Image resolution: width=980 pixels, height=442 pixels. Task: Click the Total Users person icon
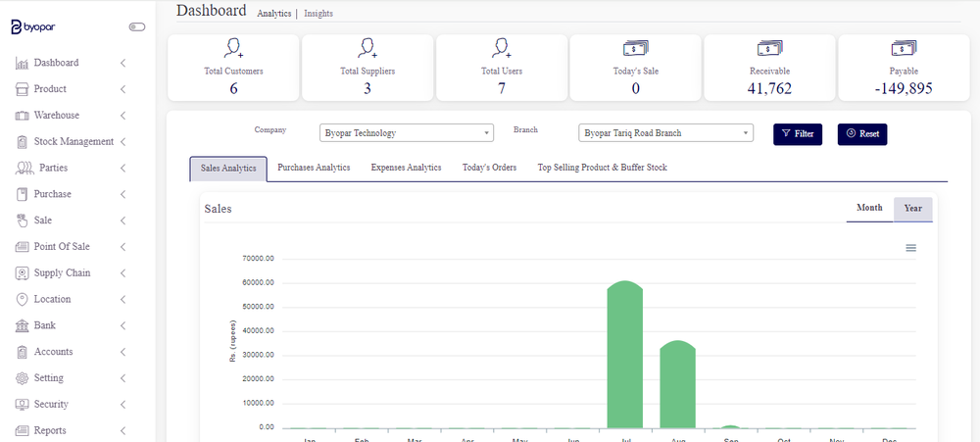(x=502, y=48)
